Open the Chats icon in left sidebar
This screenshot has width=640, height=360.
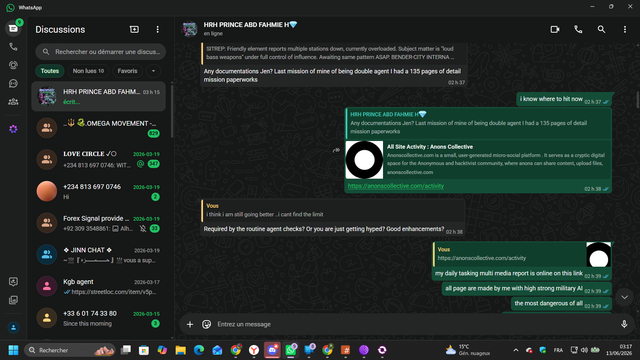pyautogui.click(x=13, y=28)
